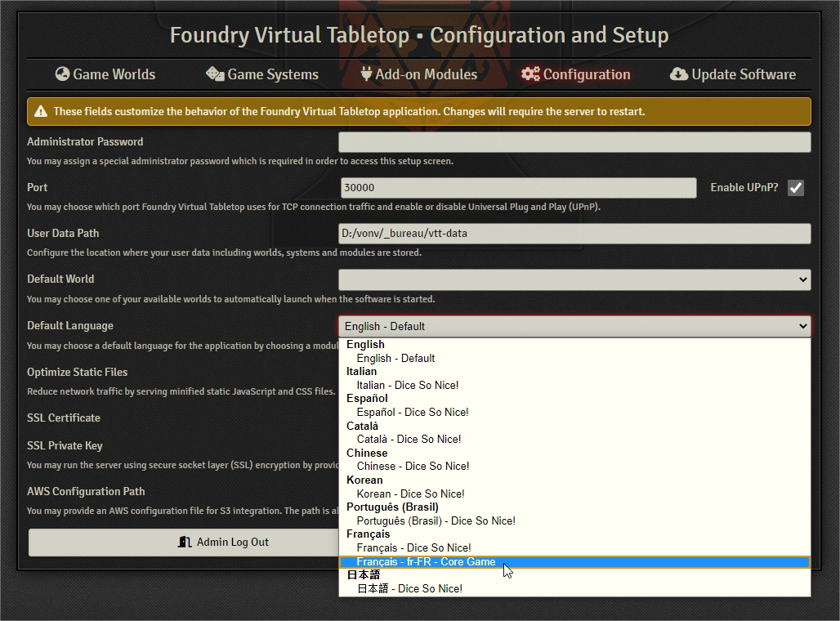Click the plug icon beside Add-on Modules
This screenshot has width=840, height=621.
click(366, 74)
